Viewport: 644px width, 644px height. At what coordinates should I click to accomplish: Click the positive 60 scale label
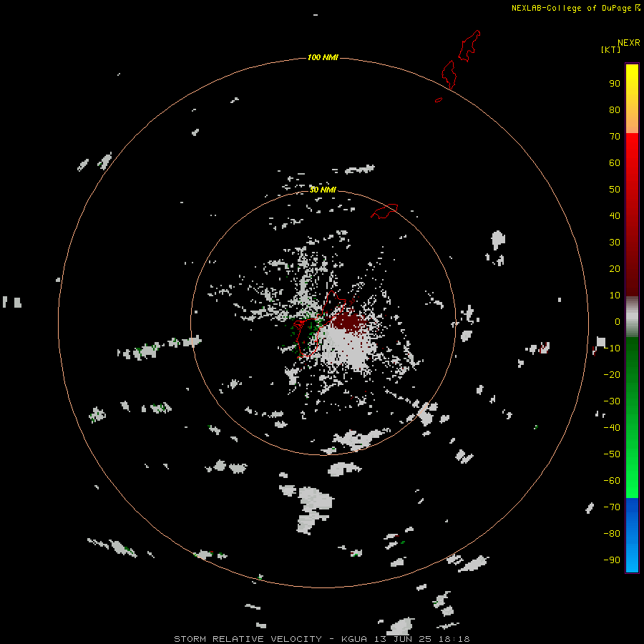click(615, 162)
